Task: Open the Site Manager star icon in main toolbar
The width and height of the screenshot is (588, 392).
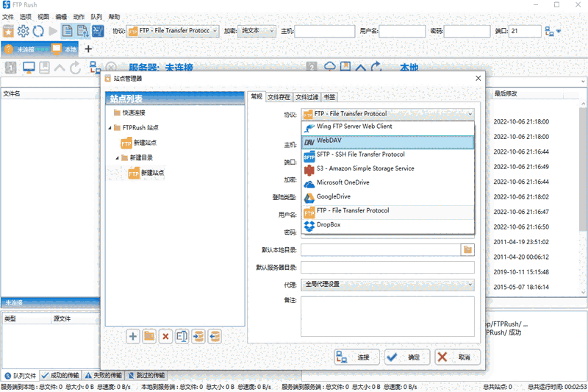Action: click(x=8, y=31)
